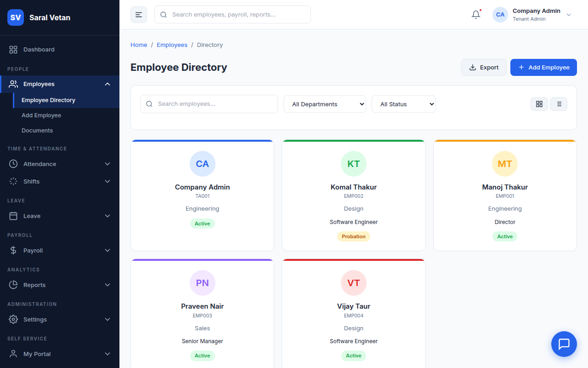588x368 pixels.
Task: Click Active badge on Praveen Nair's card
Action: 203,356
